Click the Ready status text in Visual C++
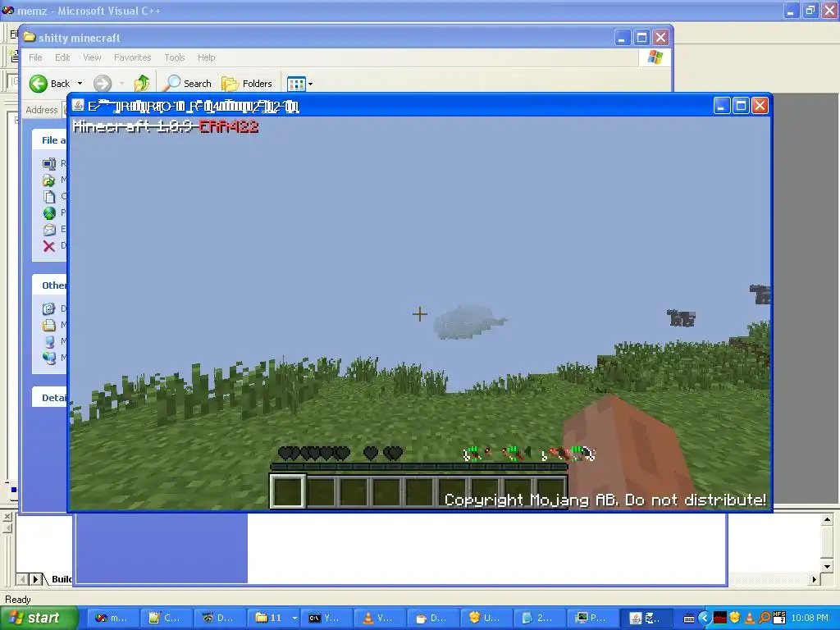This screenshot has height=630, width=840. click(18, 600)
